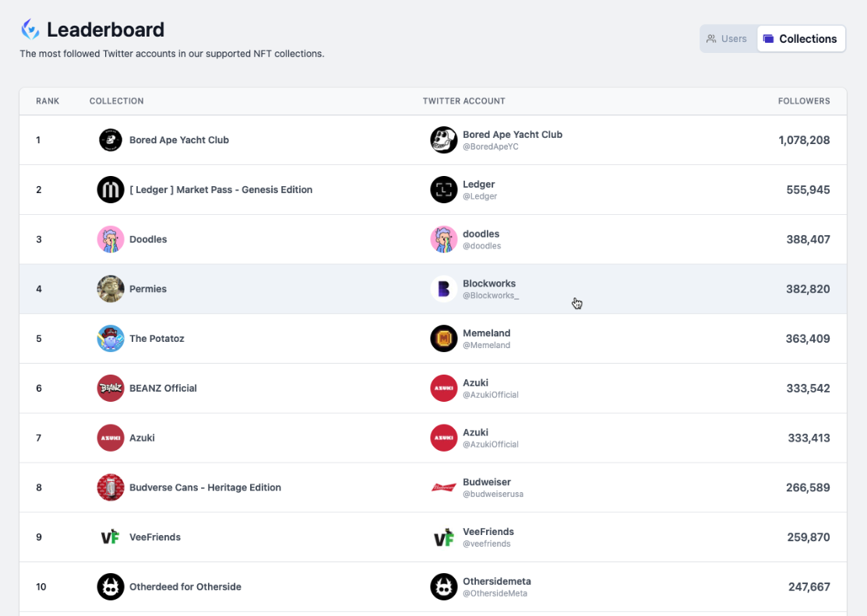
Task: Open [ Ledger ] Market Pass - Genesis Edition
Action: pos(220,190)
